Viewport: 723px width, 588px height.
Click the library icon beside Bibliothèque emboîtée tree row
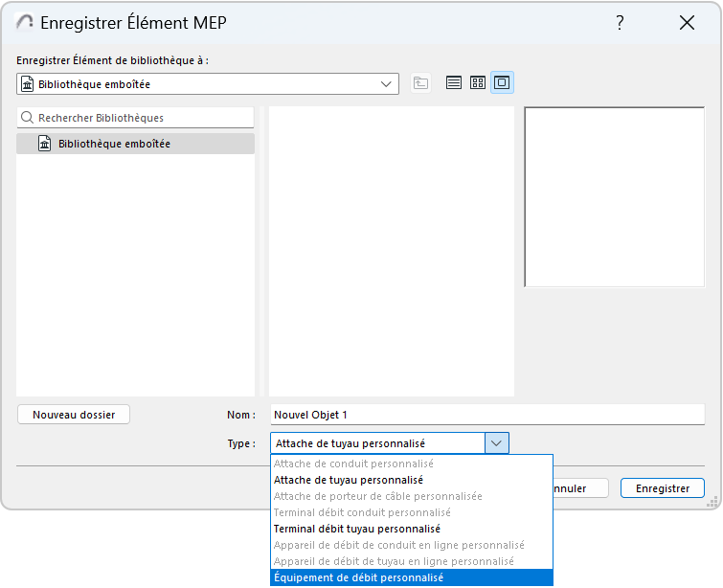click(x=45, y=144)
